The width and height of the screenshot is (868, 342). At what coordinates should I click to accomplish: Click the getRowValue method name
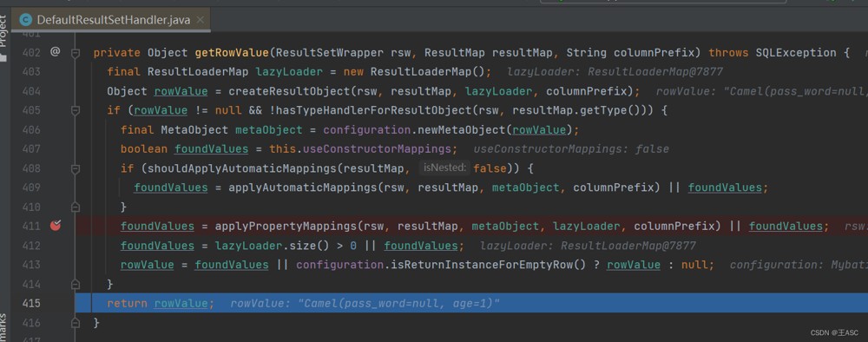pyautogui.click(x=232, y=53)
